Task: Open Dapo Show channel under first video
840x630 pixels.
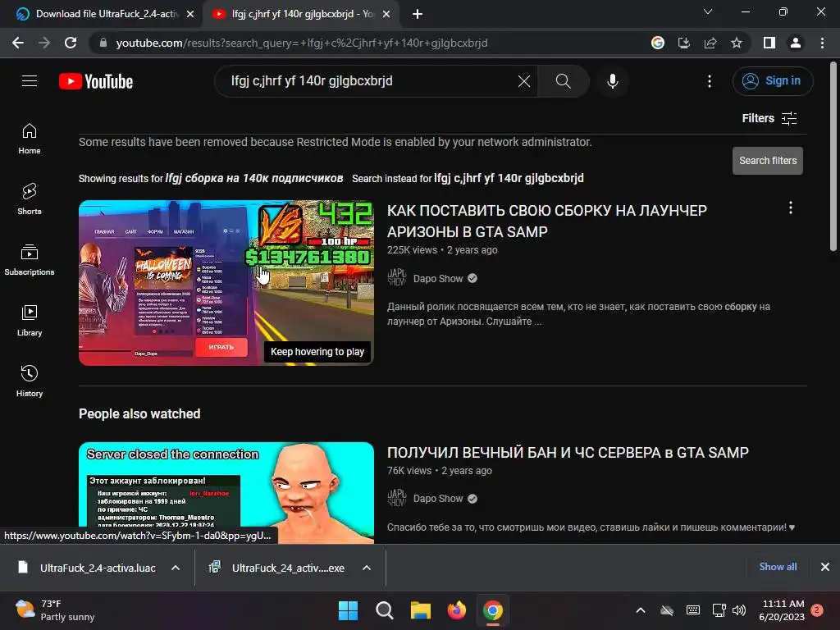Action: [x=438, y=279]
